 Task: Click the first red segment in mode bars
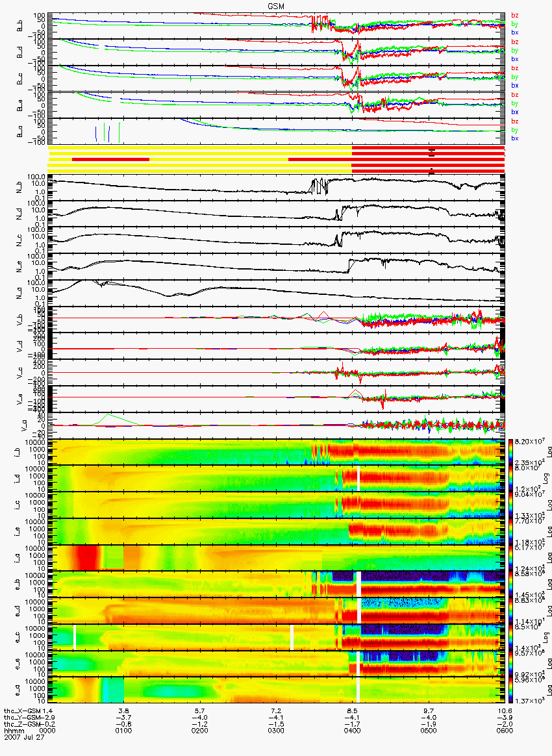coord(110,159)
